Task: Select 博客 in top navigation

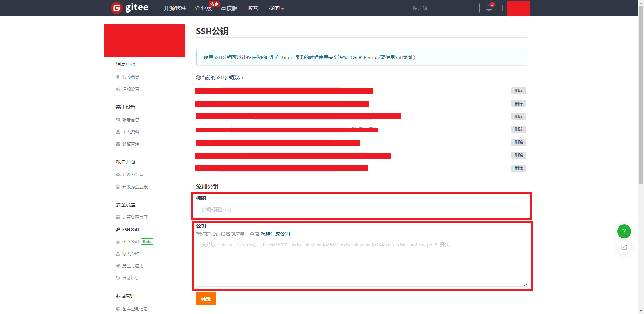Action: click(252, 8)
